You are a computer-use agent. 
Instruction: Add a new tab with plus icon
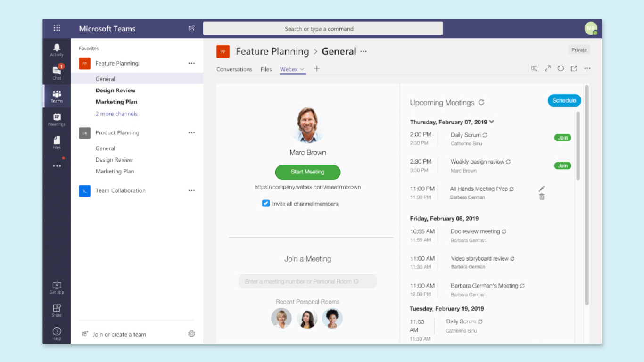317,68
